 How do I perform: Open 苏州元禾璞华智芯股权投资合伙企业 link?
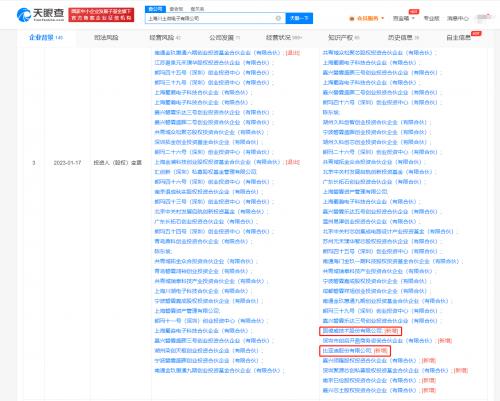381,241
